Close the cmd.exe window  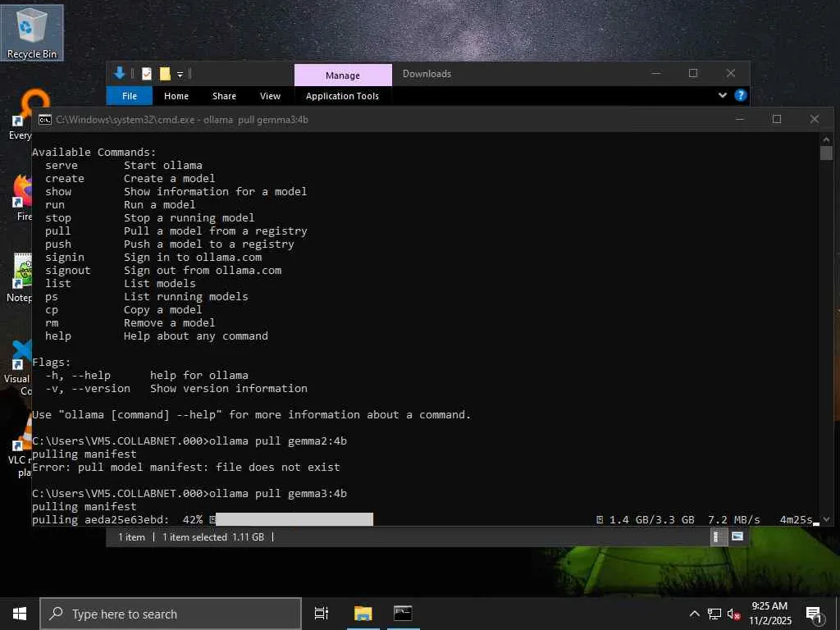(815, 119)
